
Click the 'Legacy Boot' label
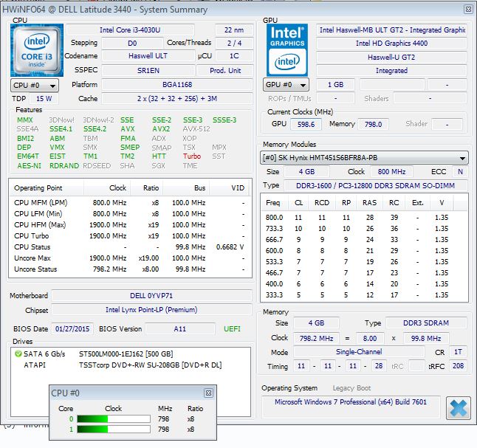click(x=351, y=388)
